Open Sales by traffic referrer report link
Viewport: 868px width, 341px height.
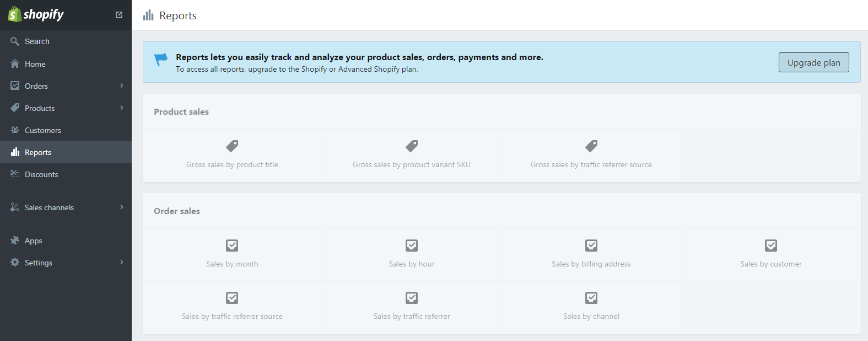pyautogui.click(x=412, y=307)
